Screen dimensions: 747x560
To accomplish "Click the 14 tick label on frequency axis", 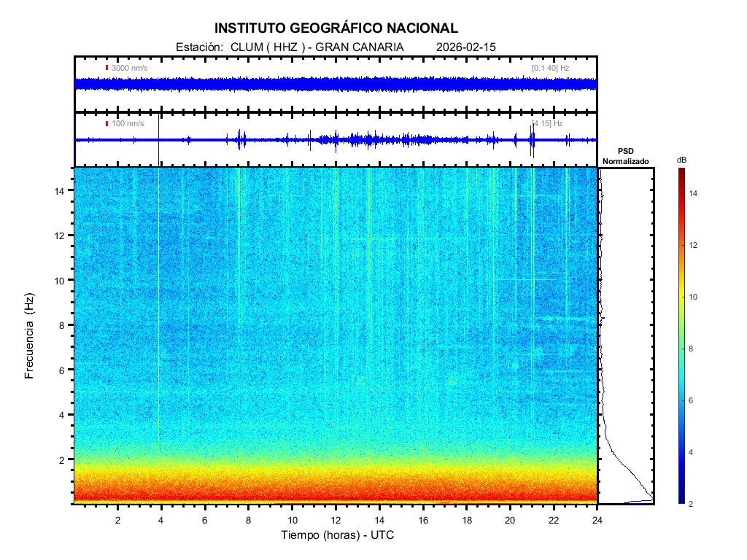I will tap(61, 190).
